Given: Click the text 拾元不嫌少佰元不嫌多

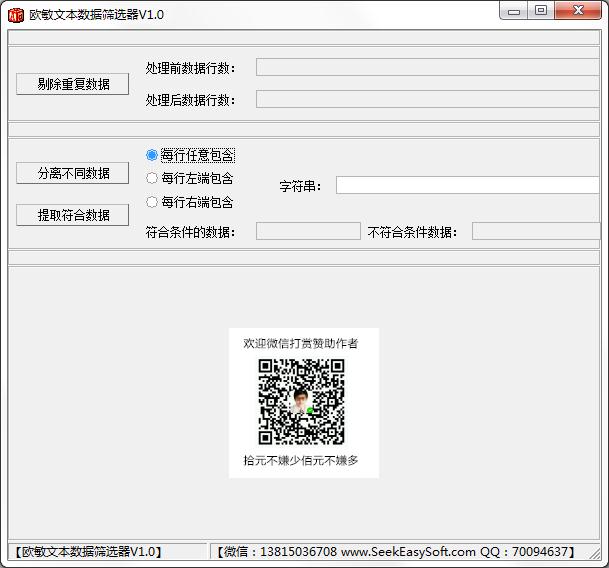Looking at the screenshot, I should 301,460.
